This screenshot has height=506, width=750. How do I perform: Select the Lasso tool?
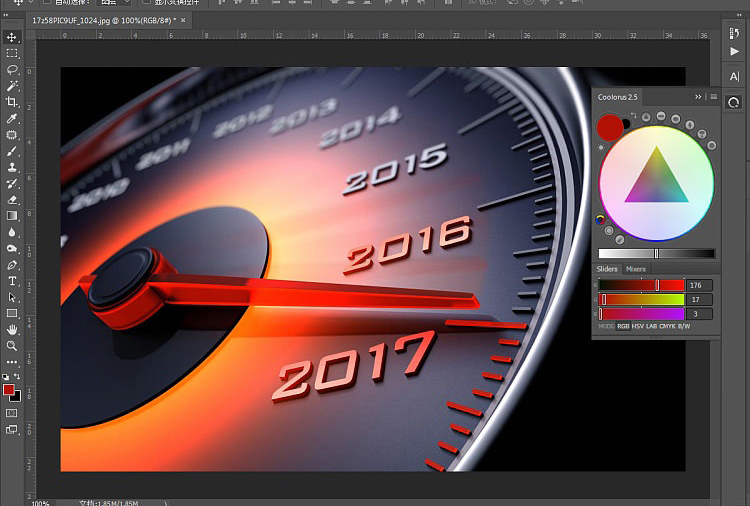[x=11, y=70]
